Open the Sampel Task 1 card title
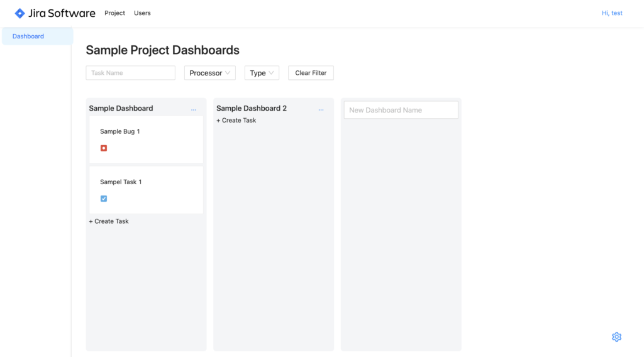 (121, 182)
